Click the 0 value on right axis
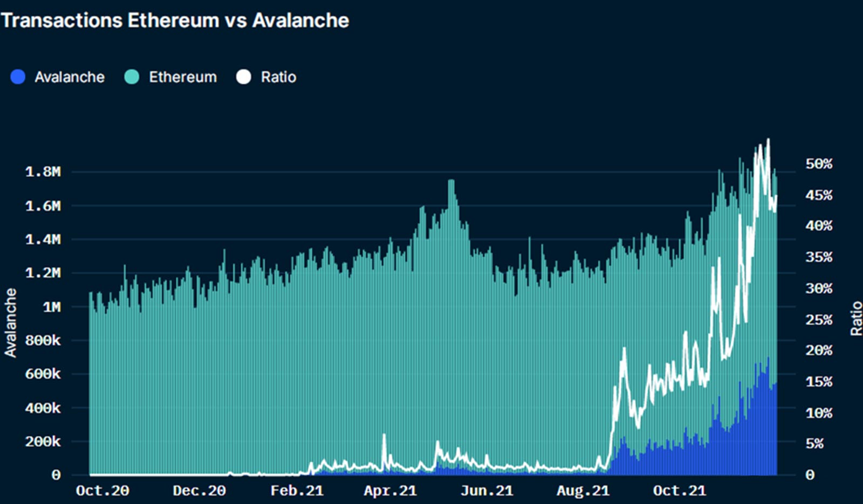The width and height of the screenshot is (863, 504). [x=810, y=475]
